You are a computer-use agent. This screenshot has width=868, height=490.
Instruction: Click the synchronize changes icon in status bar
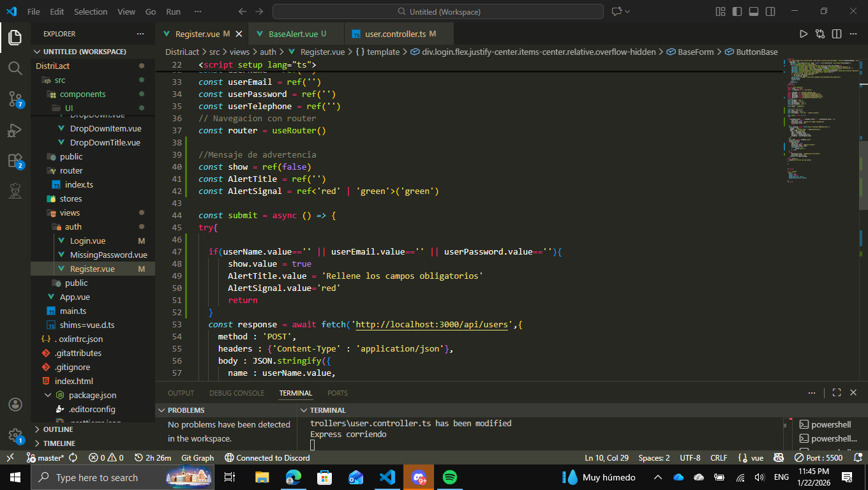point(73,457)
